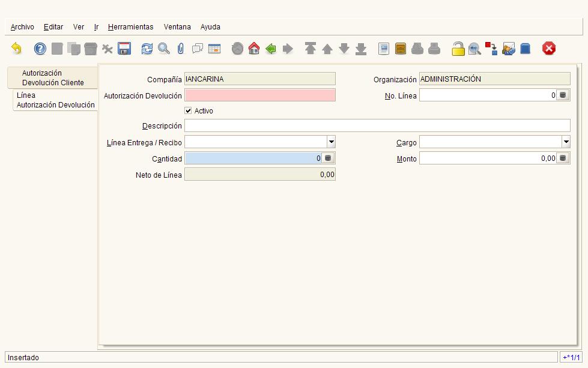Click the grayed print icon before padlock
The height and width of the screenshot is (368, 588).
tap(434, 49)
